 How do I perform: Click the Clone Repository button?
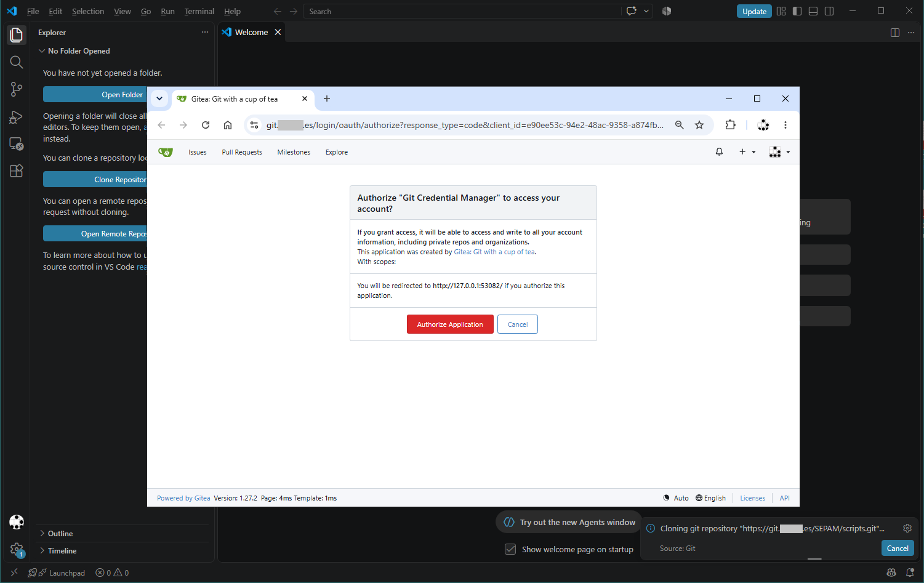coord(95,179)
